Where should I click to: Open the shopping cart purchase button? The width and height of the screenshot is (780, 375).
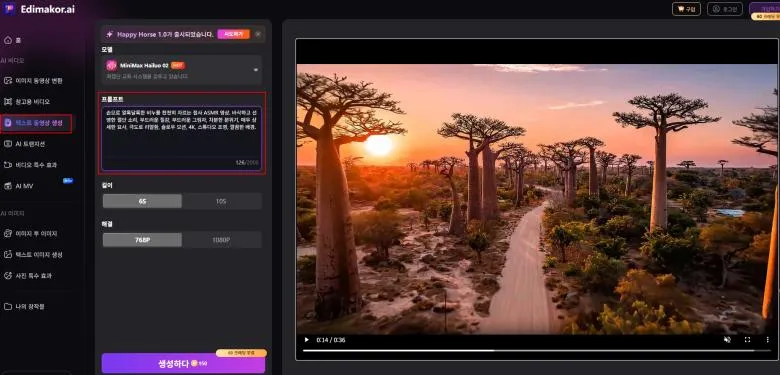pos(686,9)
